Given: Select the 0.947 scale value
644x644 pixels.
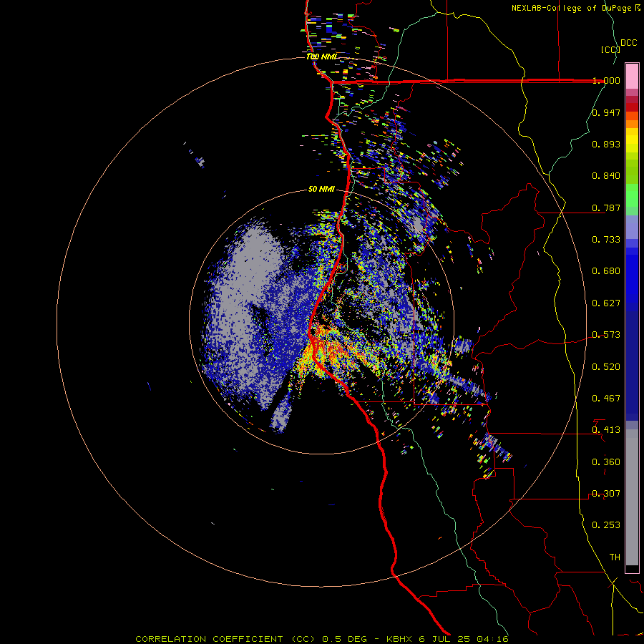Looking at the screenshot, I should point(606,112).
